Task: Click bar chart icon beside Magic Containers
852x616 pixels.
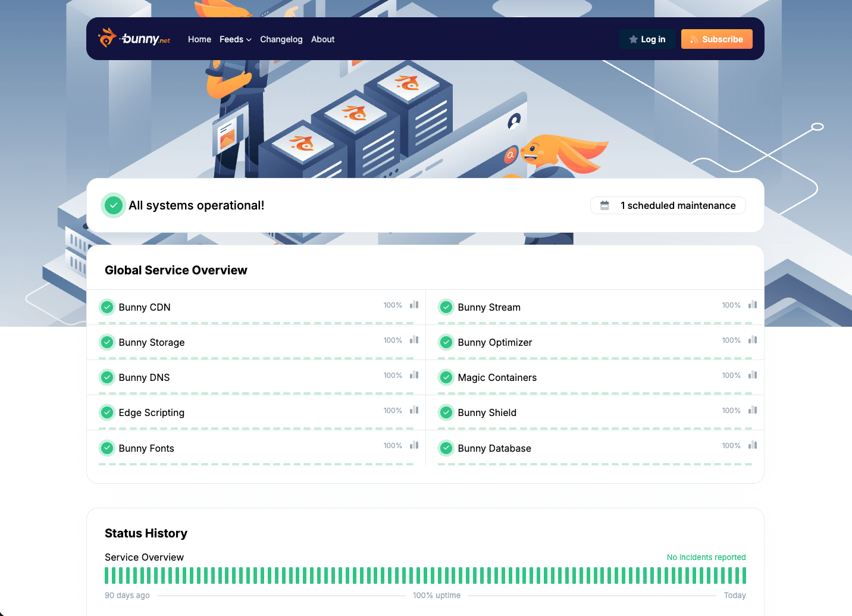Action: [753, 375]
